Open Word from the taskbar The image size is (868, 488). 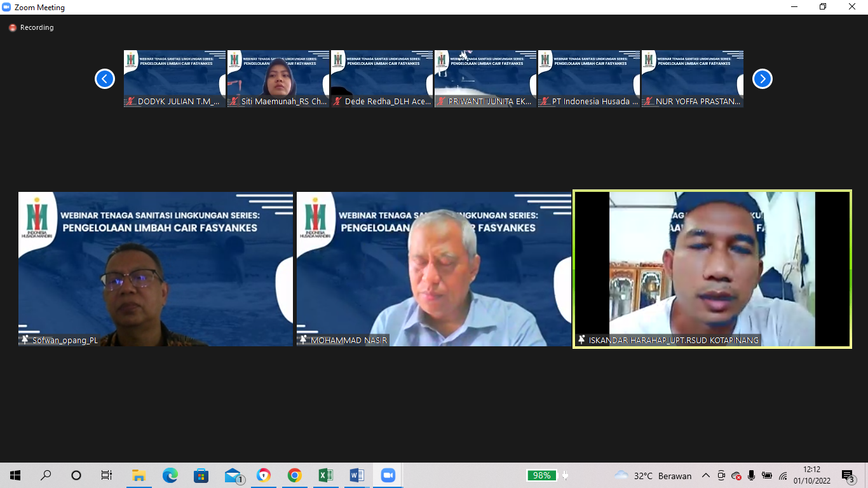356,475
